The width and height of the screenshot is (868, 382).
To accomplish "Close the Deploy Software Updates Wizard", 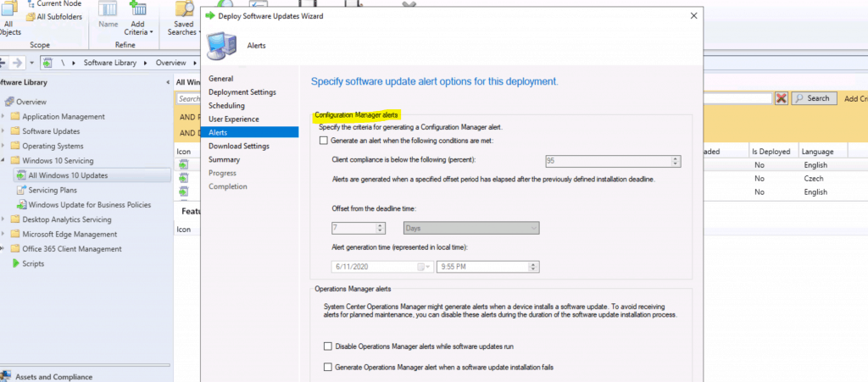I will tap(693, 15).
